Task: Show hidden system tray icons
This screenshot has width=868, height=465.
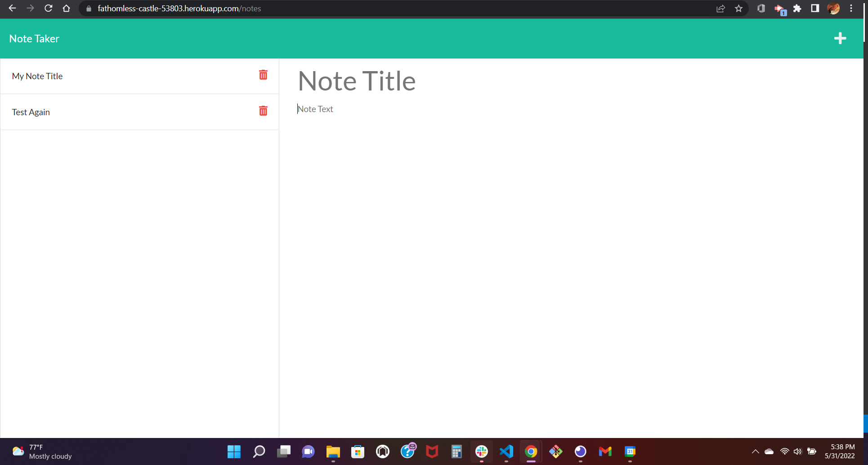Action: [755, 451]
